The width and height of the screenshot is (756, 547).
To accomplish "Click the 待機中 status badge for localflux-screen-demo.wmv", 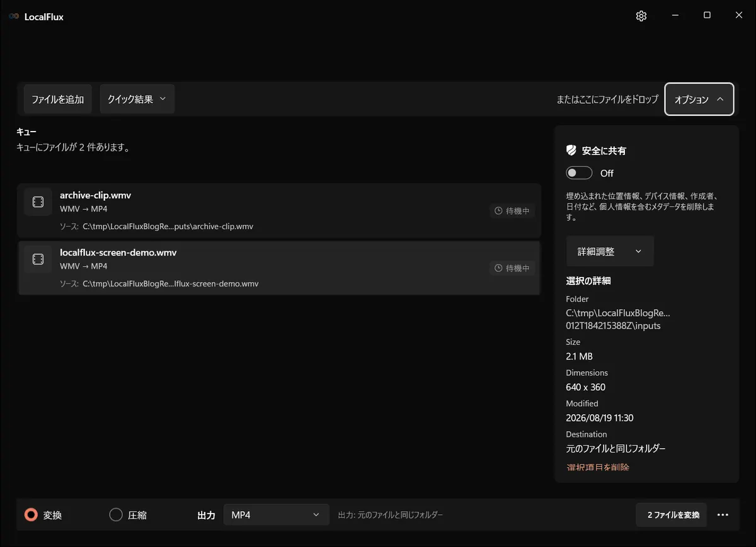I will [512, 268].
